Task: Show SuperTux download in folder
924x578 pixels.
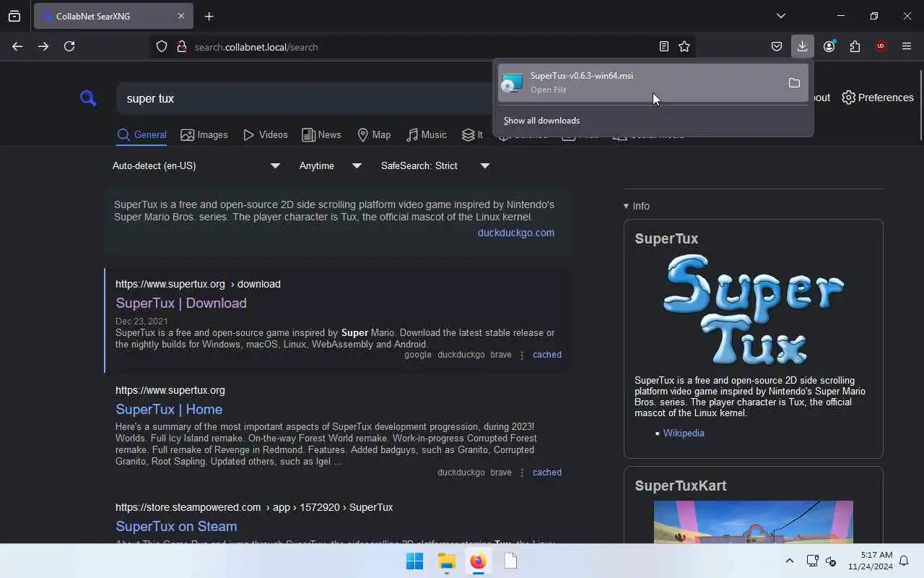Action: pos(794,83)
